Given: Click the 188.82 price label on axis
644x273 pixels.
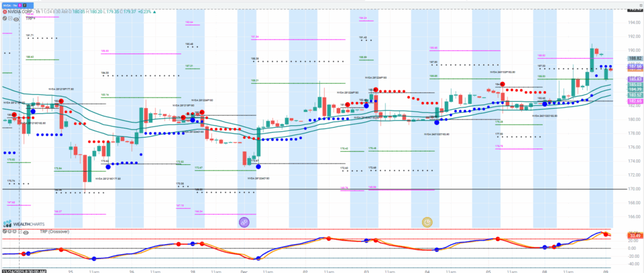Looking at the screenshot, I should [x=635, y=58].
